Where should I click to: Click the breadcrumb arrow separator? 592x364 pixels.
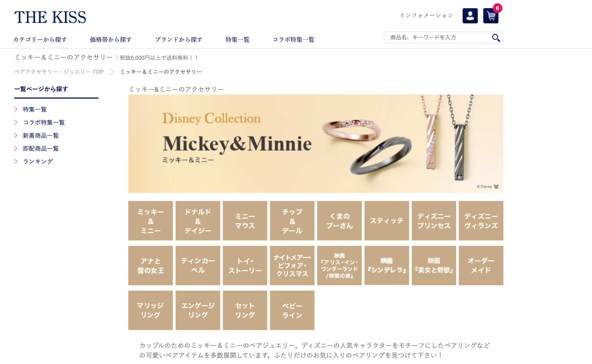tap(112, 72)
